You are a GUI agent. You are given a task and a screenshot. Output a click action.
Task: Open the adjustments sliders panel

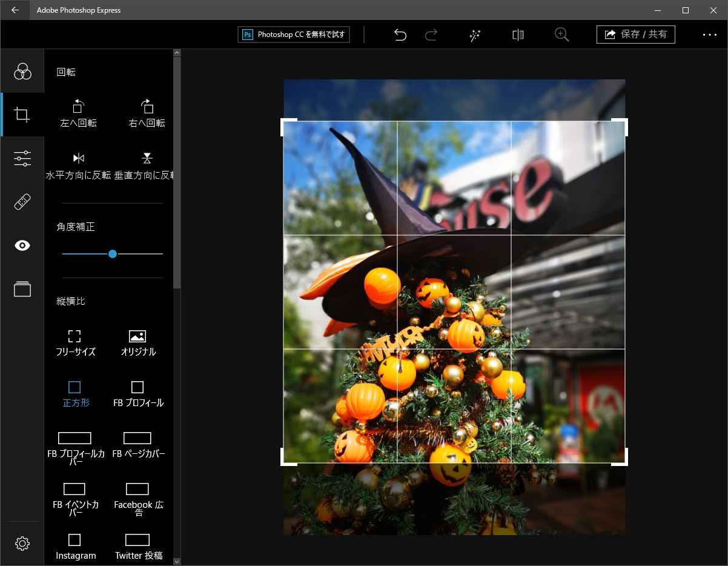click(x=22, y=158)
